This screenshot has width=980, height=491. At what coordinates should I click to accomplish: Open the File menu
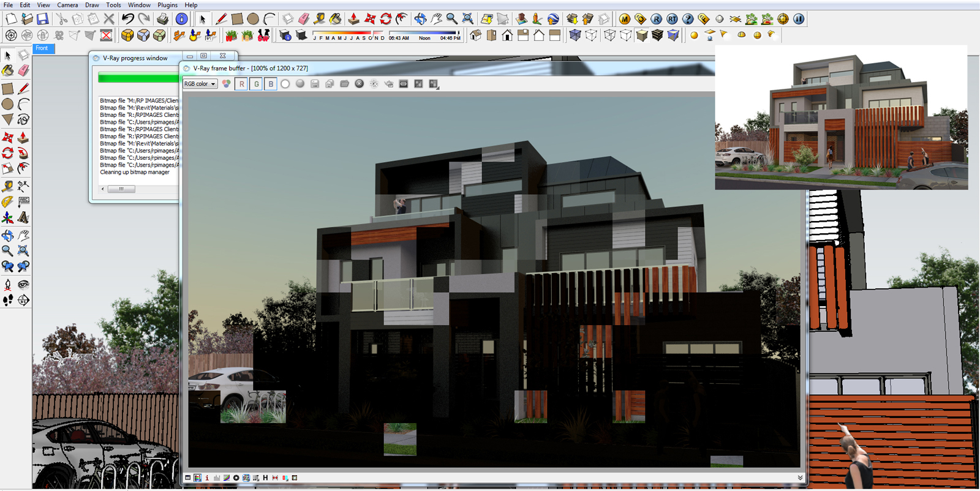point(8,5)
